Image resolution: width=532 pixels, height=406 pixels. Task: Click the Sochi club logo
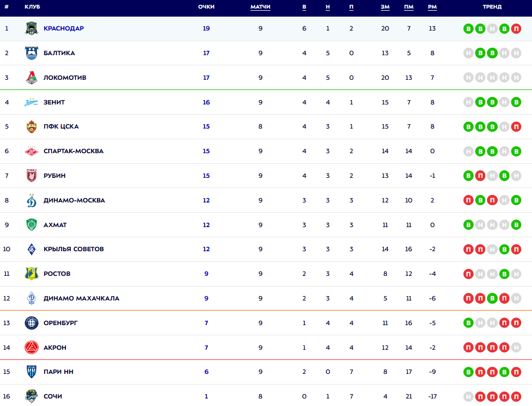point(32,396)
